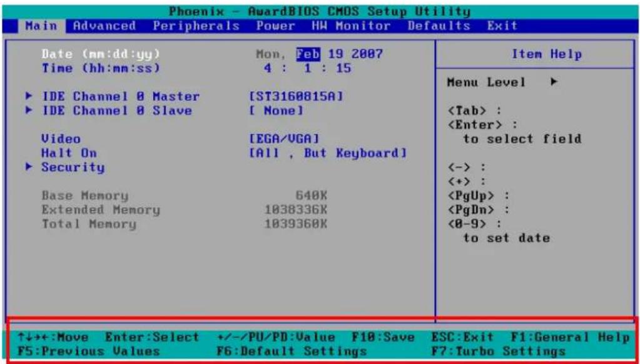Select the year value 2007

tap(367, 54)
